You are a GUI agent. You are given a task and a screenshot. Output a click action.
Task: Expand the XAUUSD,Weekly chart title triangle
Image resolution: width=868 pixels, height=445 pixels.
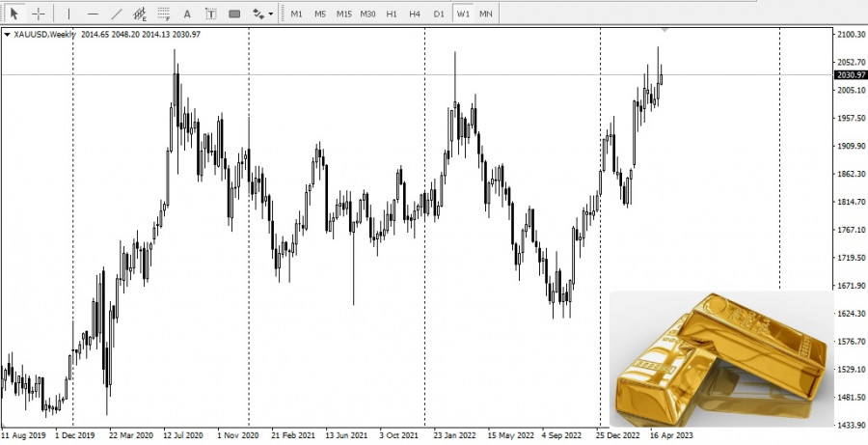pyautogui.click(x=8, y=35)
